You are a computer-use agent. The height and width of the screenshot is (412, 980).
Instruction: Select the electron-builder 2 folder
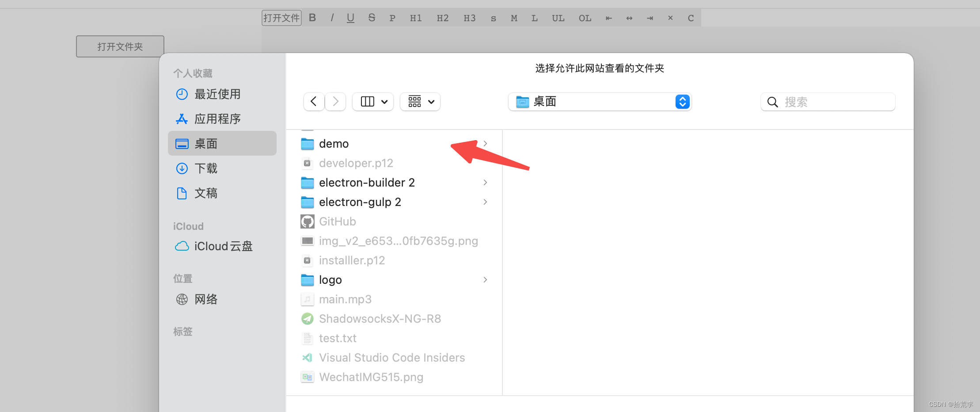coord(395,183)
